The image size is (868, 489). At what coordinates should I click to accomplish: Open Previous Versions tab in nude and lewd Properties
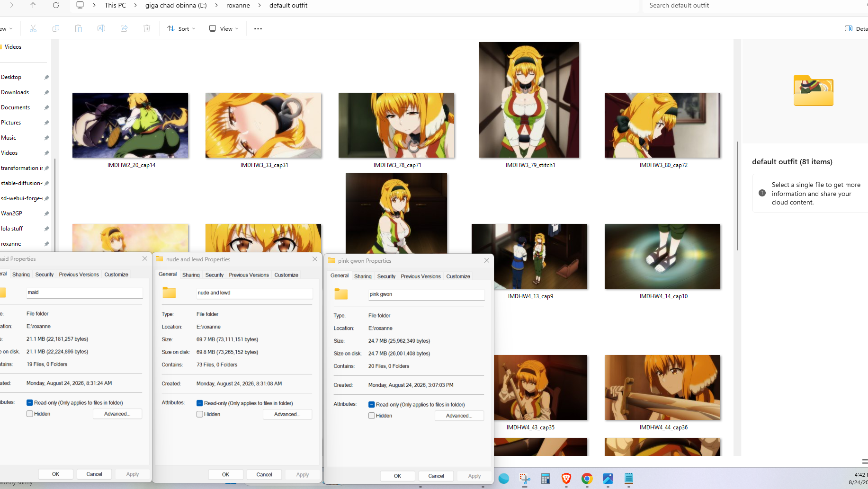tap(249, 275)
